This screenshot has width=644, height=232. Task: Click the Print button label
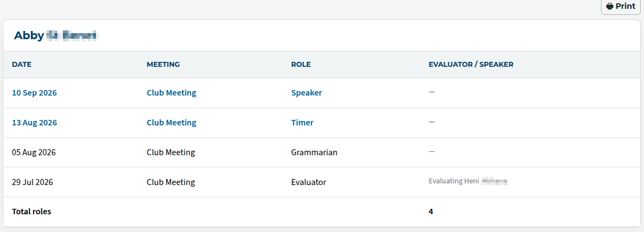[x=626, y=6]
